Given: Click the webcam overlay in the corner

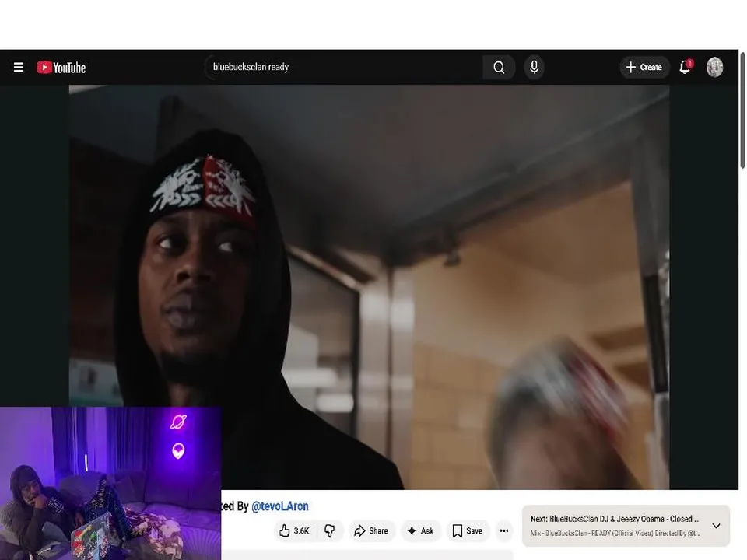Looking at the screenshot, I should (x=110, y=483).
